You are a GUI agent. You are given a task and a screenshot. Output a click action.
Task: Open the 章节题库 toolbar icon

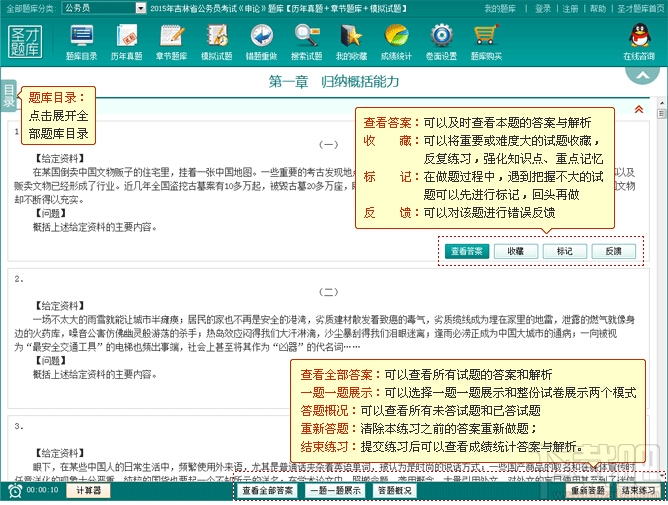[172, 42]
